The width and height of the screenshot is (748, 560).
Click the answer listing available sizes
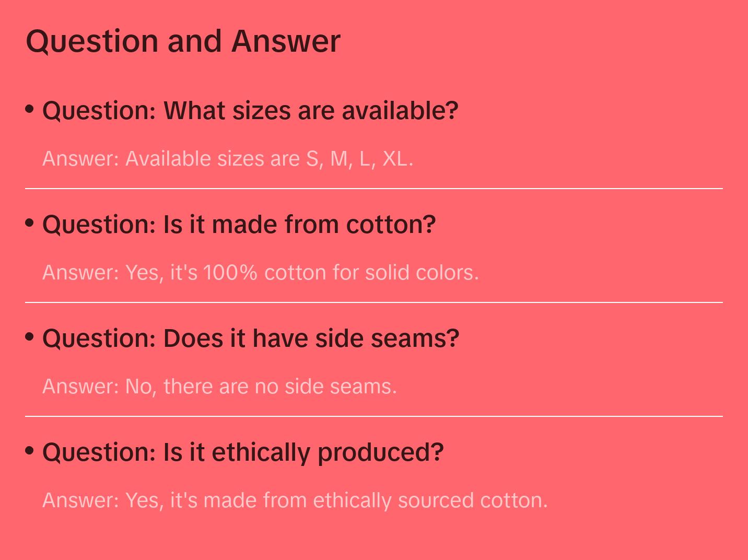pyautogui.click(x=228, y=159)
